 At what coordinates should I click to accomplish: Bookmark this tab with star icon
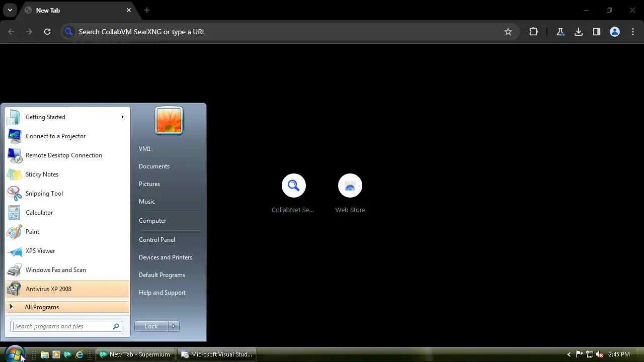pyautogui.click(x=508, y=32)
